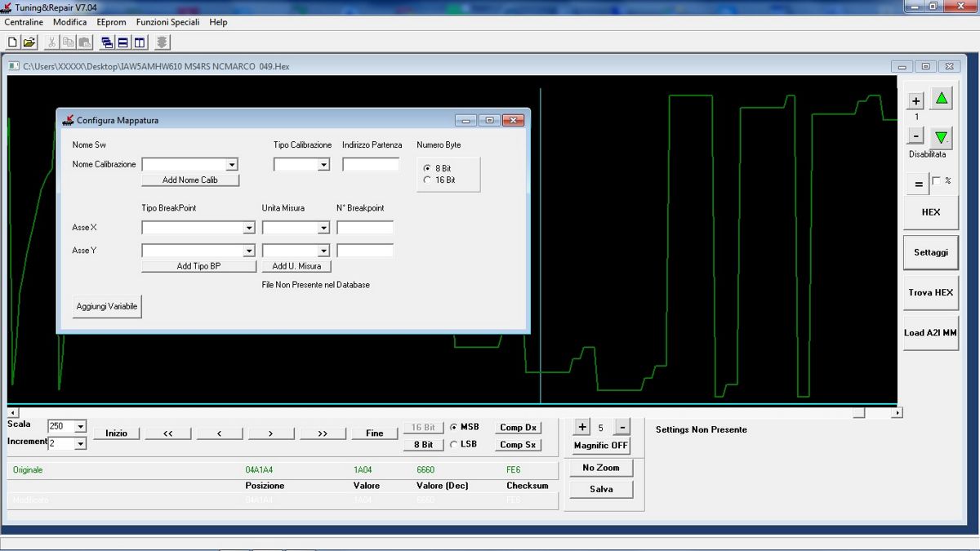Image resolution: width=980 pixels, height=551 pixels.
Task: Click the horizontal scrollbar below the graph
Action: 449,413
